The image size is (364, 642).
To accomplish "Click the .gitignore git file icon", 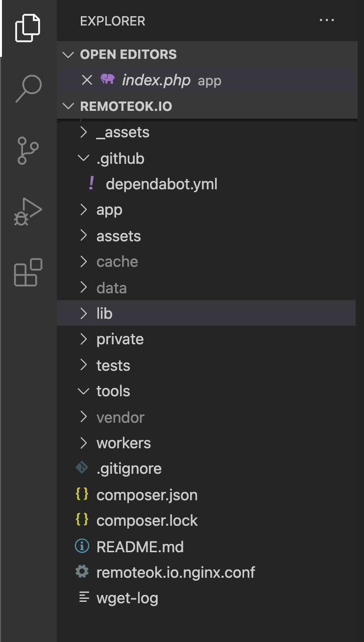I will (82, 468).
